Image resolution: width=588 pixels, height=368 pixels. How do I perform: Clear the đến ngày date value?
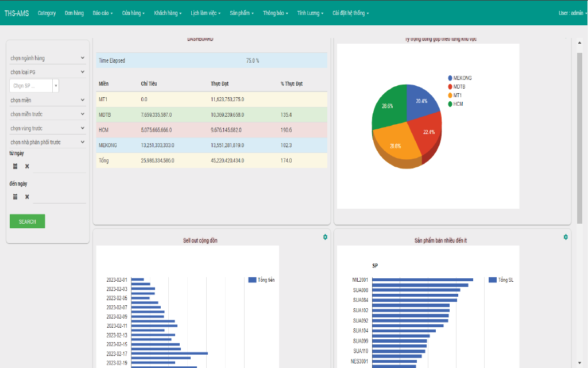coord(27,197)
